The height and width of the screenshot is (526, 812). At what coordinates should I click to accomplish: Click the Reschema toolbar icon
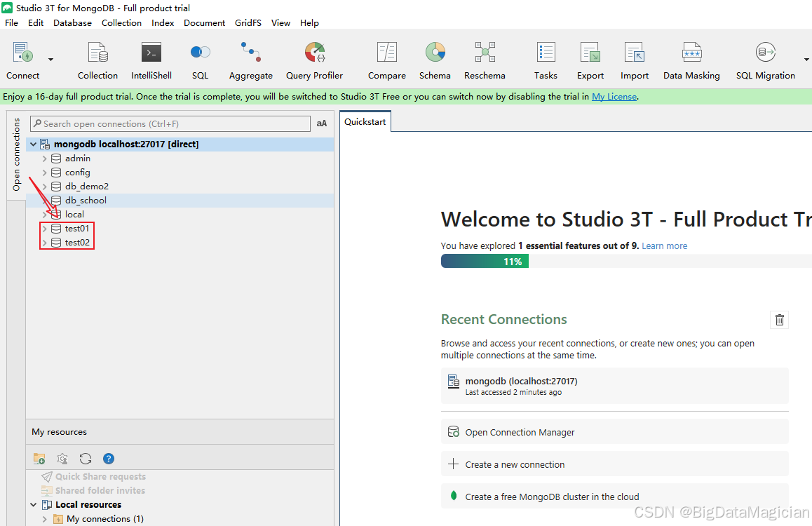point(485,60)
